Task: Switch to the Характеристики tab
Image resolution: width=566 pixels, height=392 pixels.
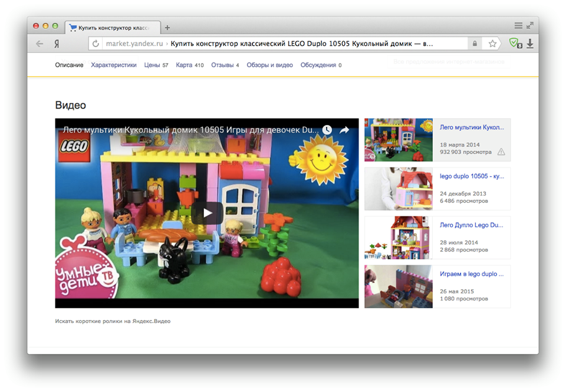Action: pos(114,65)
